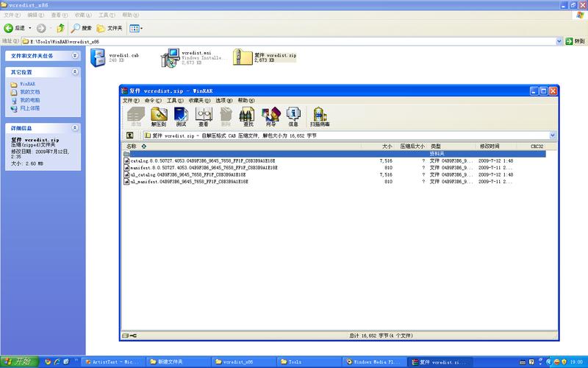Click the WinRAR link in 其它位置
Screen dimensions: 588x368
tap(27, 84)
